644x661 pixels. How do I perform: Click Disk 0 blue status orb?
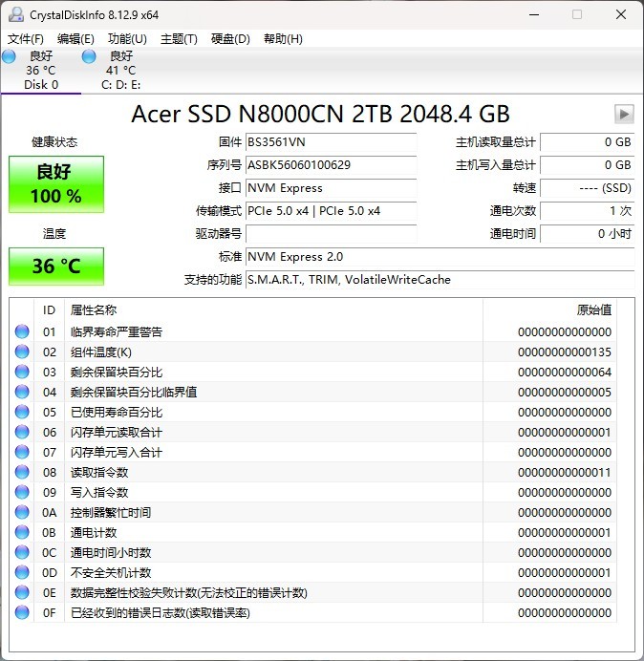coord(9,56)
